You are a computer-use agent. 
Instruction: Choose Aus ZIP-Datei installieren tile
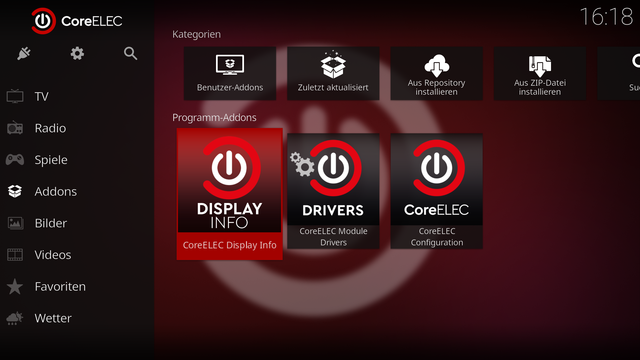click(x=540, y=73)
